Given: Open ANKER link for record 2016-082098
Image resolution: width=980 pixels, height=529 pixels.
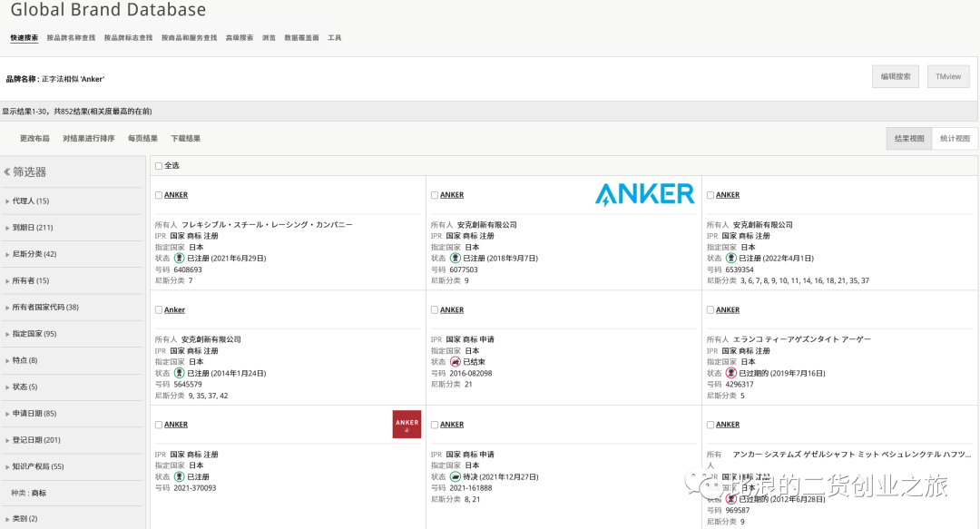Looking at the screenshot, I should point(452,310).
